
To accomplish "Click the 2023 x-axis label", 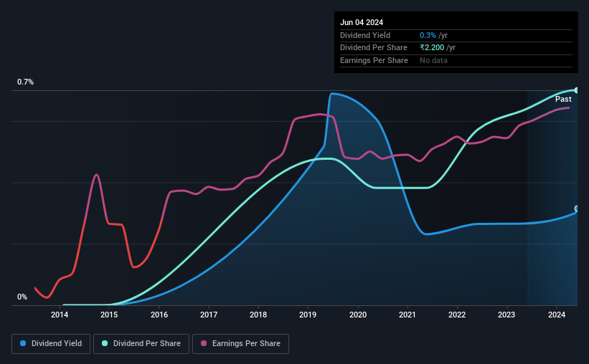I will pyautogui.click(x=506, y=315).
